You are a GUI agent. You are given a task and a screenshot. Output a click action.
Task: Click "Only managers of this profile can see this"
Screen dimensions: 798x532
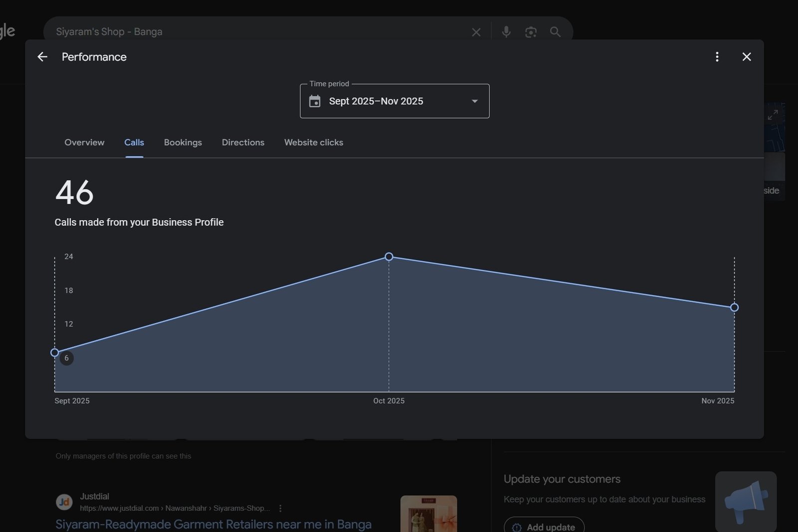click(x=123, y=456)
